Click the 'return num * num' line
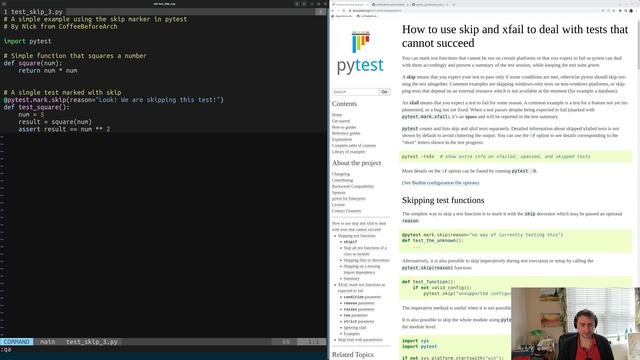Image resolution: width=640 pixels, height=360 pixels. click(x=47, y=71)
